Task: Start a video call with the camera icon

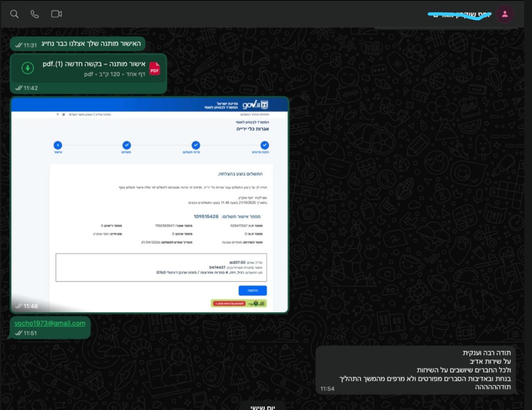Action: (56, 14)
